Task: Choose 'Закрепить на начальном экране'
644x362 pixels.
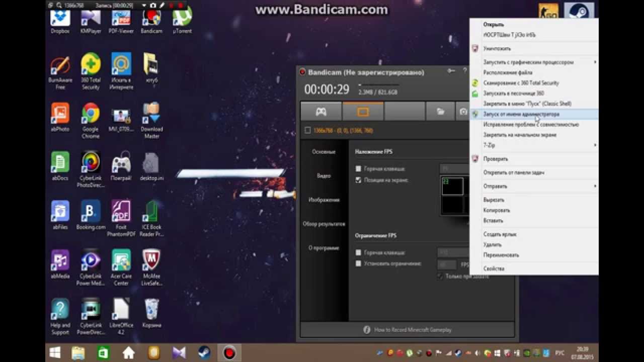Action: coord(534,135)
